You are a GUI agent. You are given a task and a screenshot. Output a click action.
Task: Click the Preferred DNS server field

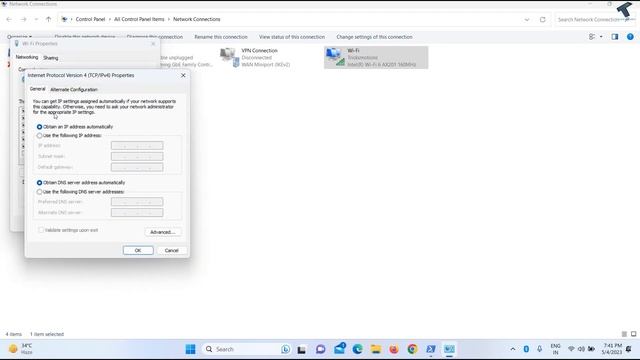point(137,202)
